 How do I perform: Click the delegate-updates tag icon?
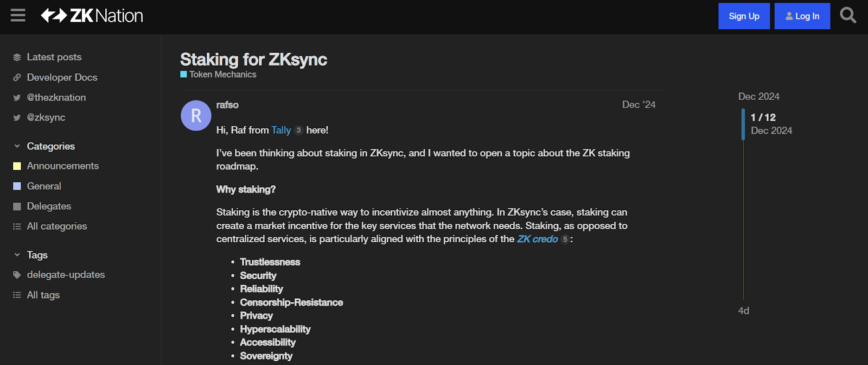click(x=17, y=275)
